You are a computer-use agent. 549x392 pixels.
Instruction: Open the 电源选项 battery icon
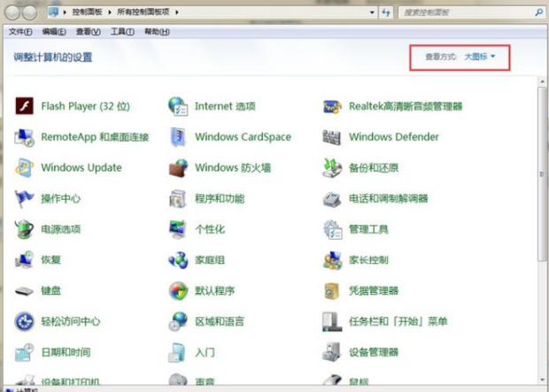(x=24, y=229)
